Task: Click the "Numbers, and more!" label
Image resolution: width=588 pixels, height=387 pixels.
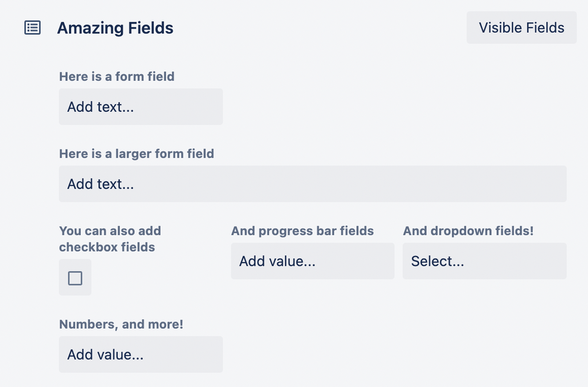Action: 121,324
